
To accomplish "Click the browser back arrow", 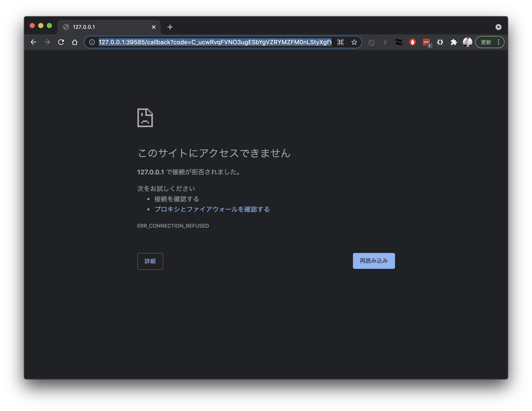I will pos(34,42).
